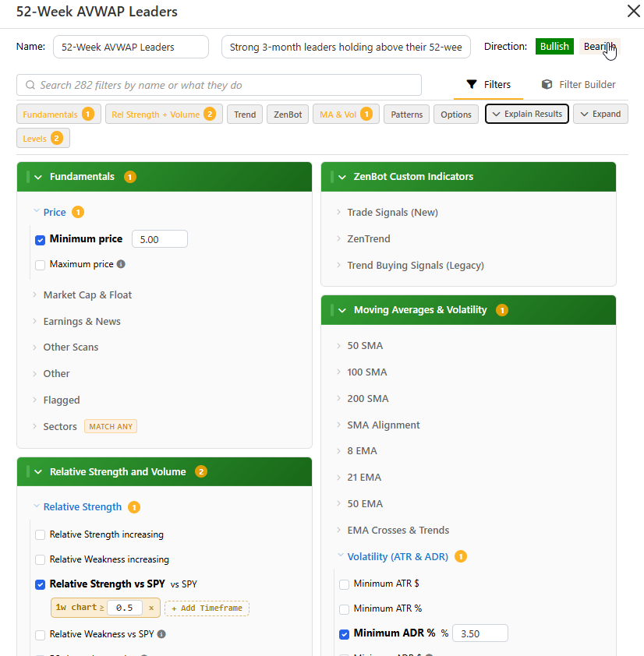Enable the Relative Strength increasing checkbox
This screenshot has height=656, width=644.
(41, 534)
